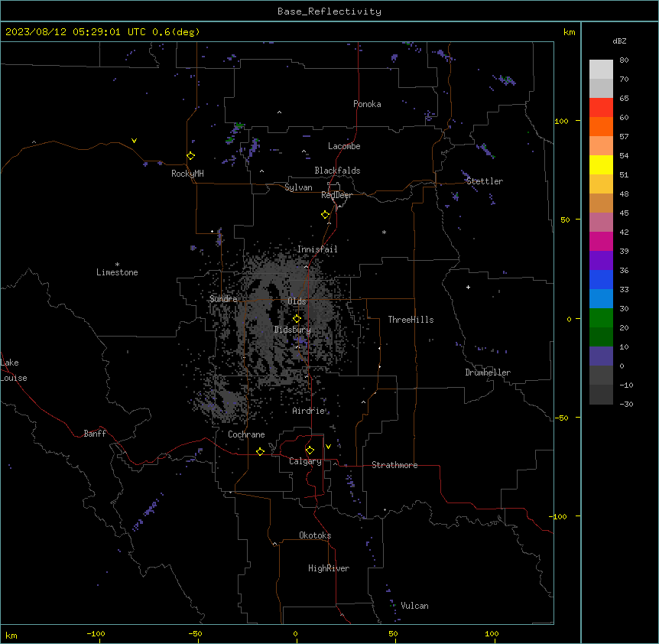
Task: Choose the pink 45 dBZ legend swatch
Action: [x=601, y=223]
